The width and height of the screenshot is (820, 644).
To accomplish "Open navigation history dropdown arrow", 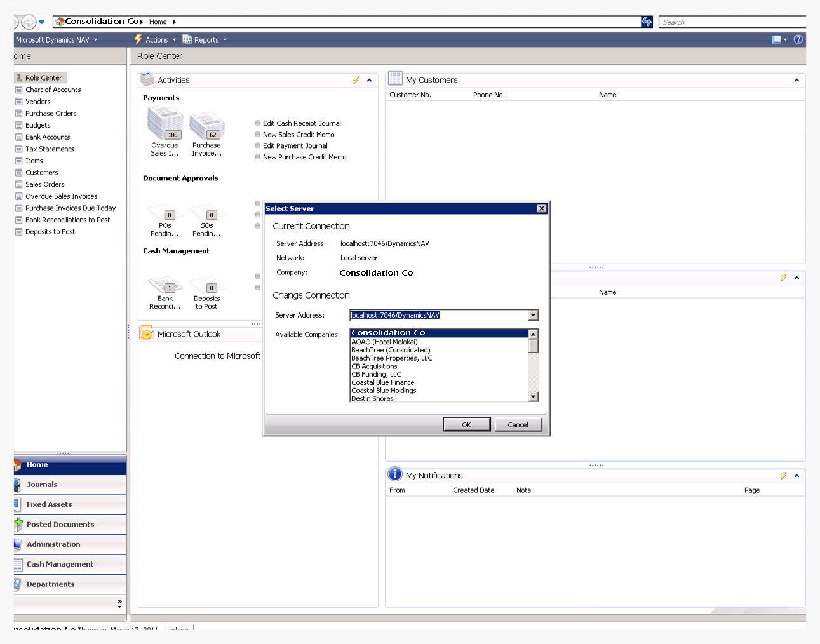I will coord(42,22).
